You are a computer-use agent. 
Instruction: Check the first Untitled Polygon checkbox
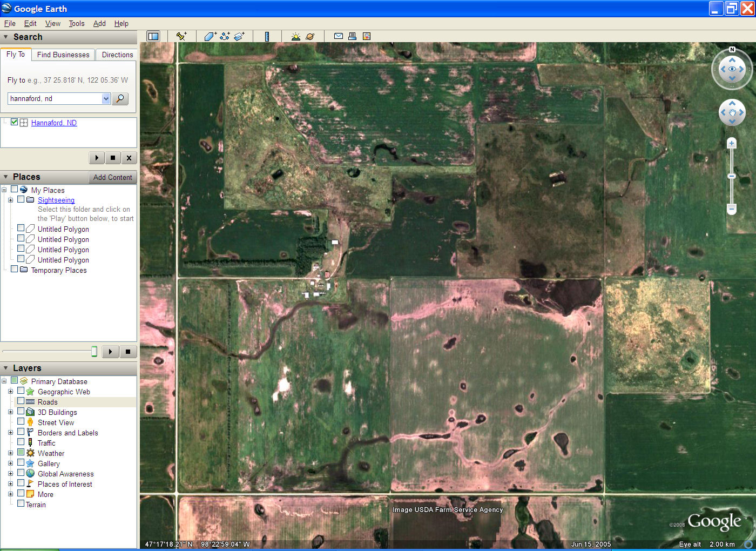[x=21, y=229]
